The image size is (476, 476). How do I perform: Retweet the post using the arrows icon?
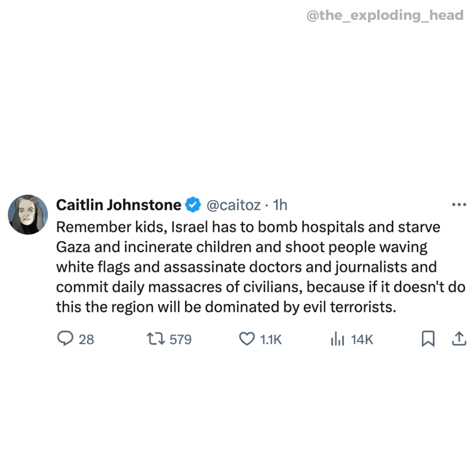[x=155, y=339]
